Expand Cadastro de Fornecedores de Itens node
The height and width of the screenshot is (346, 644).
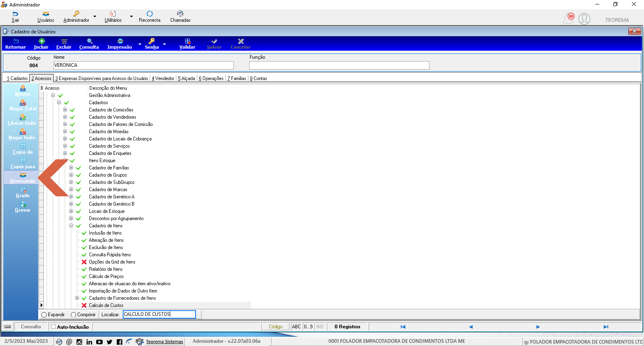coord(77,298)
